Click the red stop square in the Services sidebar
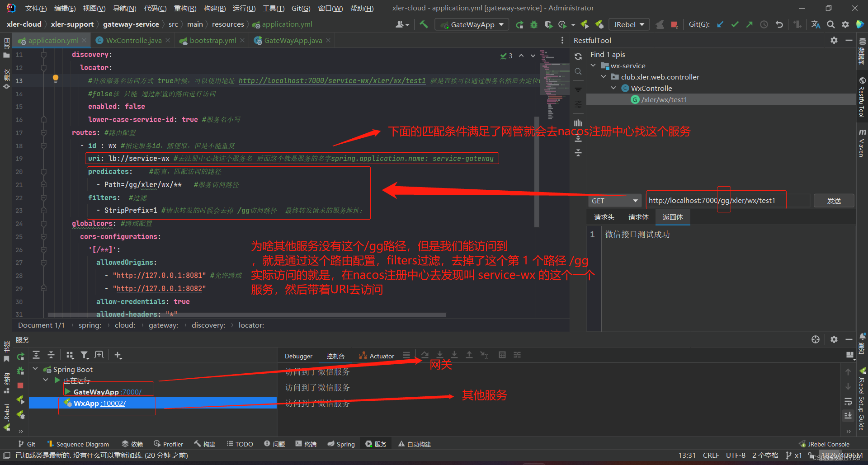Viewport: 868px width, 465px height. click(x=20, y=385)
